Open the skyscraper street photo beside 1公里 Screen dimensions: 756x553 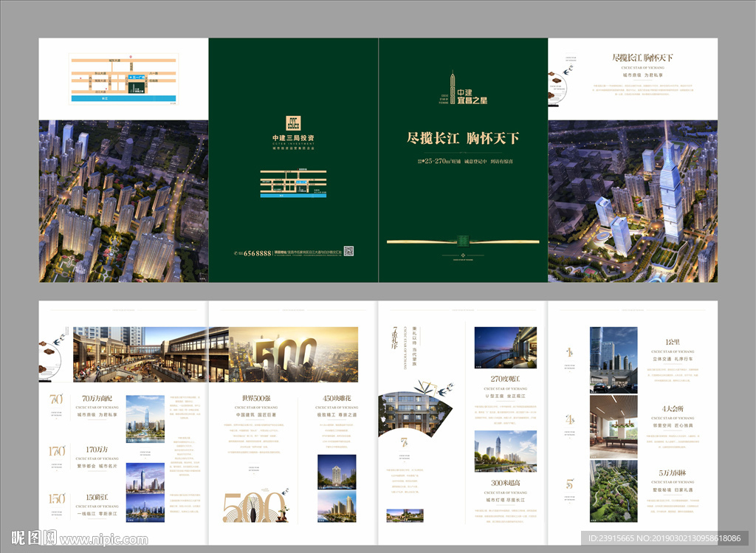(614, 360)
